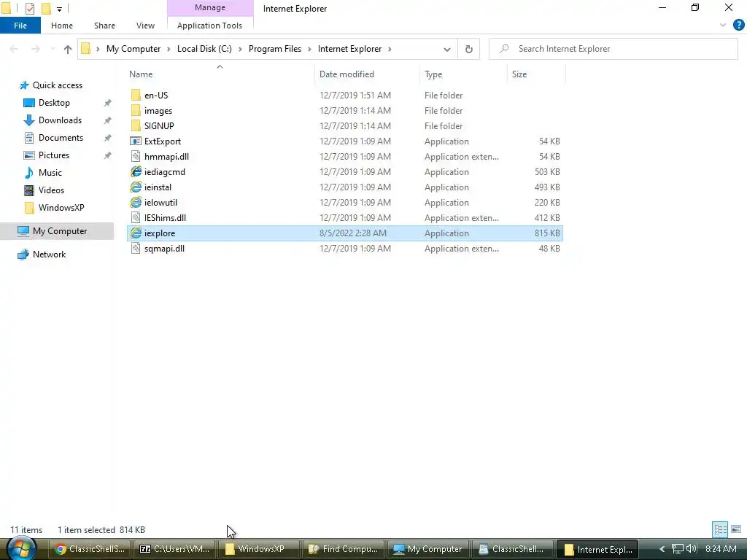This screenshot has width=747, height=560.
Task: Click the iexplore application icon
Action: [136, 233]
